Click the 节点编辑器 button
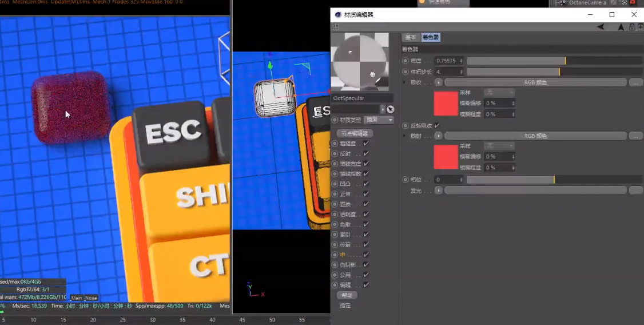 (355, 133)
